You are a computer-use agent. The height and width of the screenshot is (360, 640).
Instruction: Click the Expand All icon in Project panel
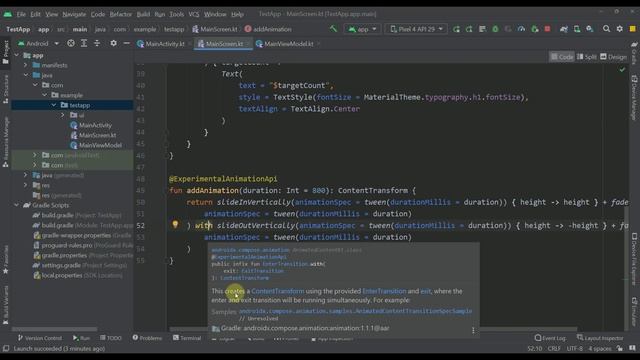pos(84,43)
